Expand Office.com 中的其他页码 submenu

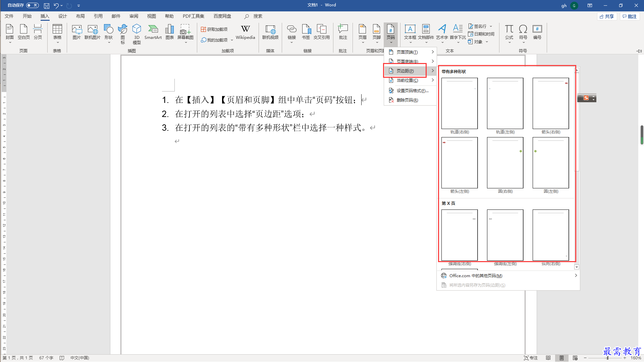click(508, 276)
